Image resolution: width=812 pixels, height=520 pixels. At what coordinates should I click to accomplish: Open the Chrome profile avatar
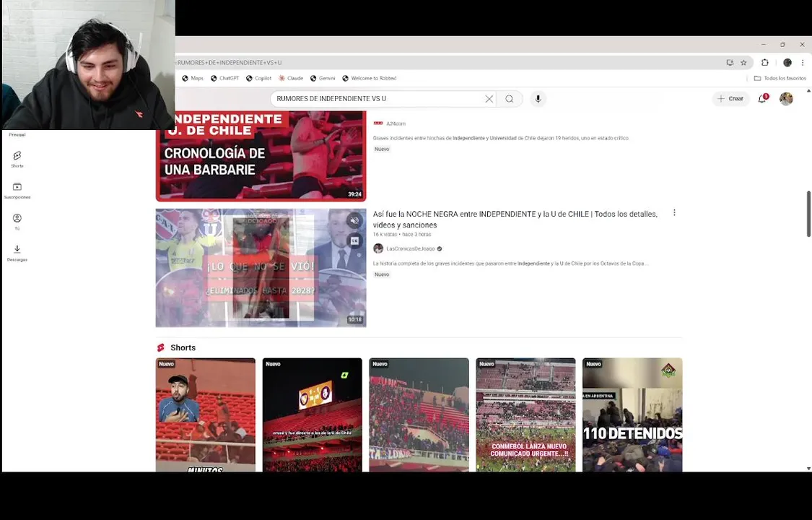pos(787,62)
